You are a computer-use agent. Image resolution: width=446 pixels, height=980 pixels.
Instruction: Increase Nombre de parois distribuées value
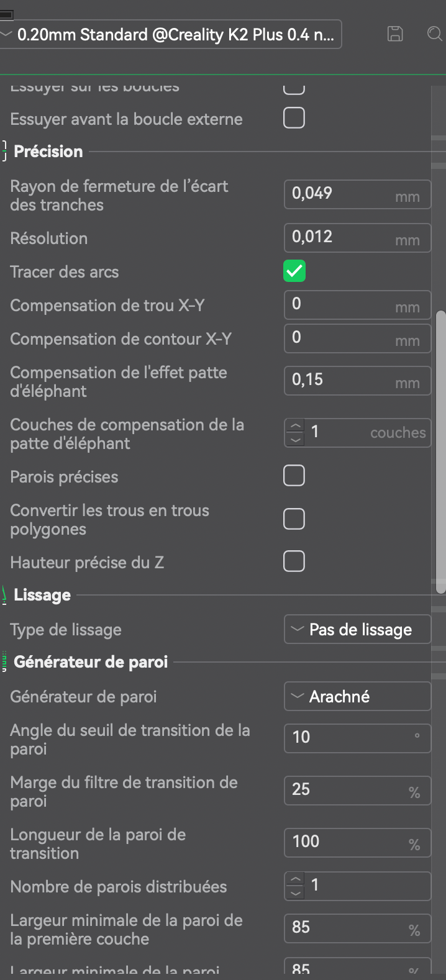click(295, 880)
